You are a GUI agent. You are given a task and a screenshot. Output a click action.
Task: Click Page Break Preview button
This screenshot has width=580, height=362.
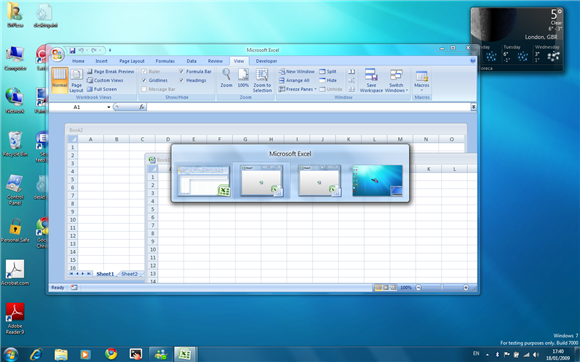110,71
